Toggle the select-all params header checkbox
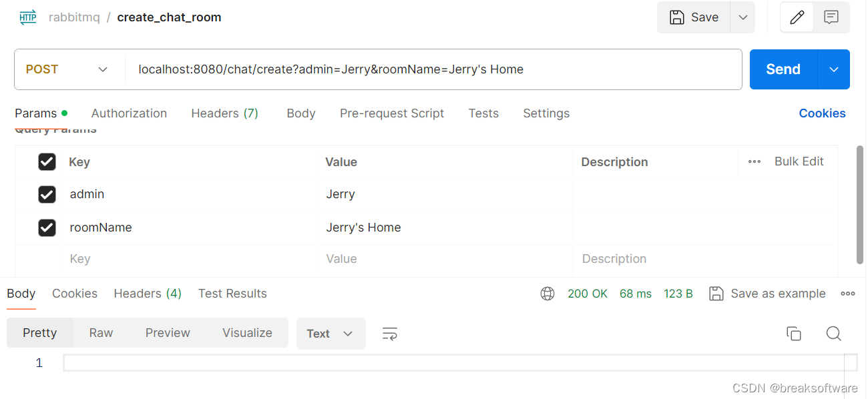Image resolution: width=868 pixels, height=399 pixels. (x=47, y=161)
